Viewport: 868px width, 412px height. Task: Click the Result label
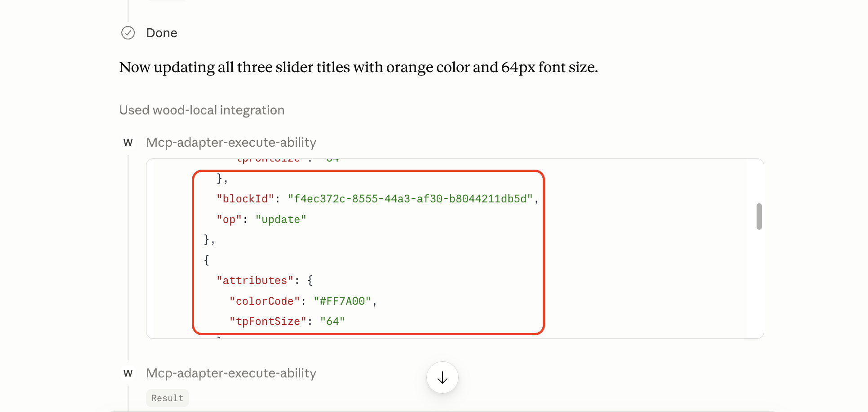click(168, 398)
